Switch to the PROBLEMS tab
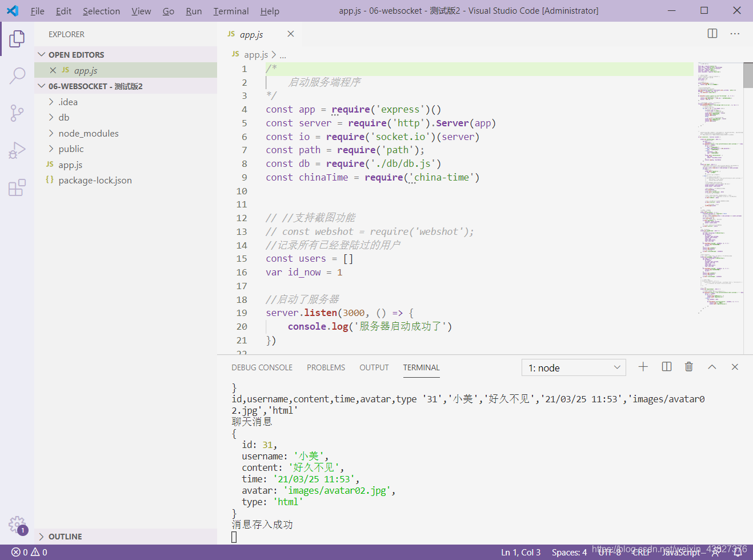The image size is (753, 560). (x=326, y=367)
